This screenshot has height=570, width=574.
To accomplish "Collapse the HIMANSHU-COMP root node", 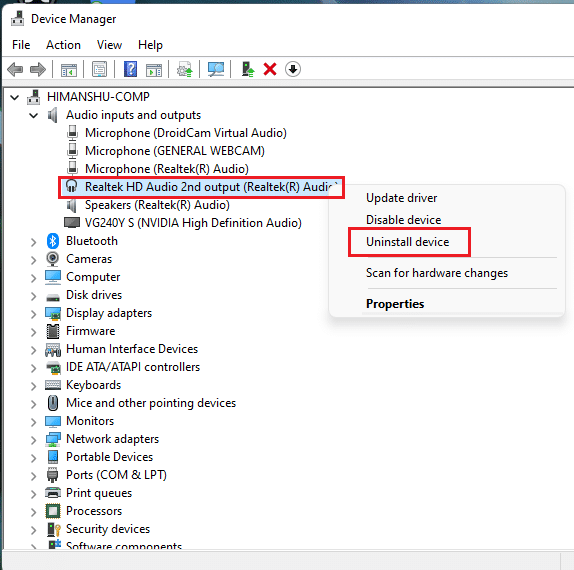I will tap(14, 97).
